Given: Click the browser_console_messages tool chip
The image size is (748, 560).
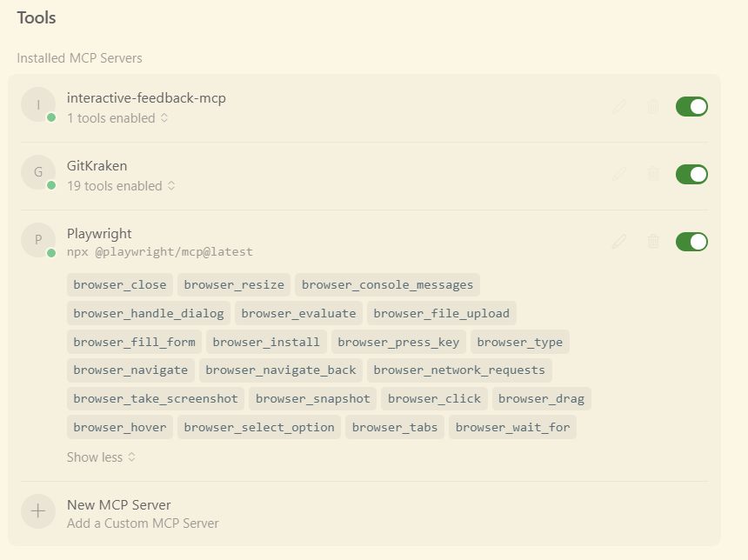Looking at the screenshot, I should [x=387, y=285].
